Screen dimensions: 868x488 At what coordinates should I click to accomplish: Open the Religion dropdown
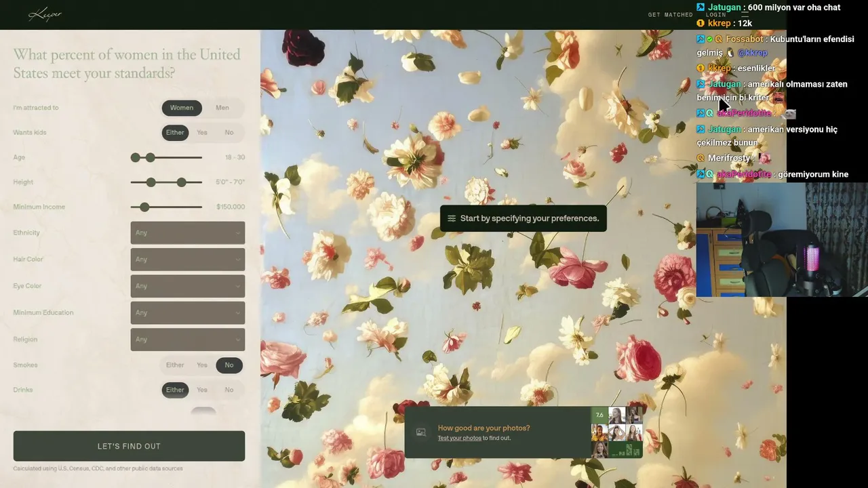tap(188, 339)
